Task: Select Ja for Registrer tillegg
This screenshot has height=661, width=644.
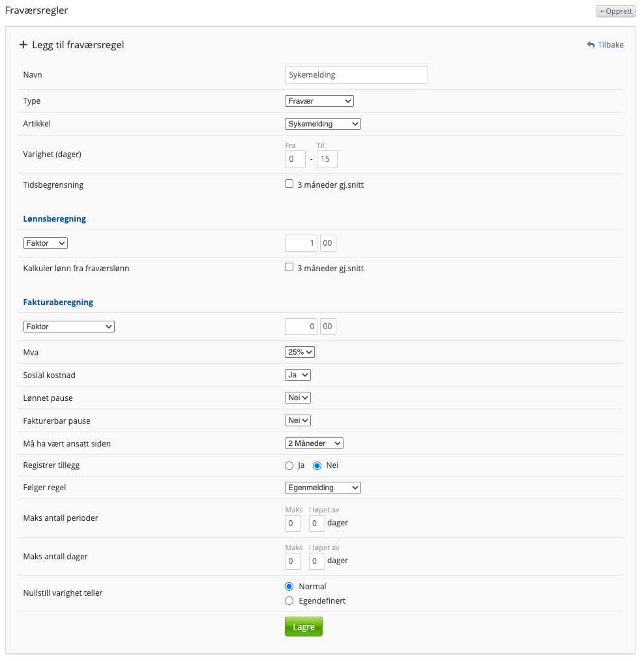Action: coord(289,465)
